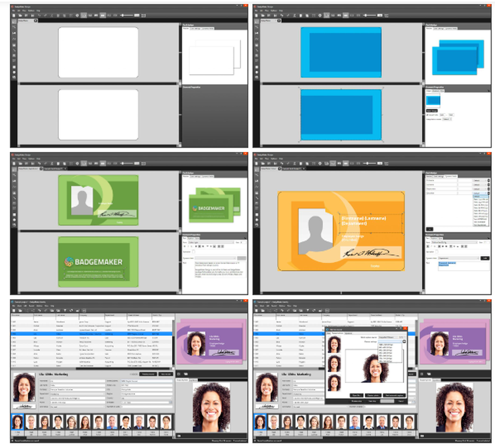Close the document tab in blank-card Design window

[36, 21]
